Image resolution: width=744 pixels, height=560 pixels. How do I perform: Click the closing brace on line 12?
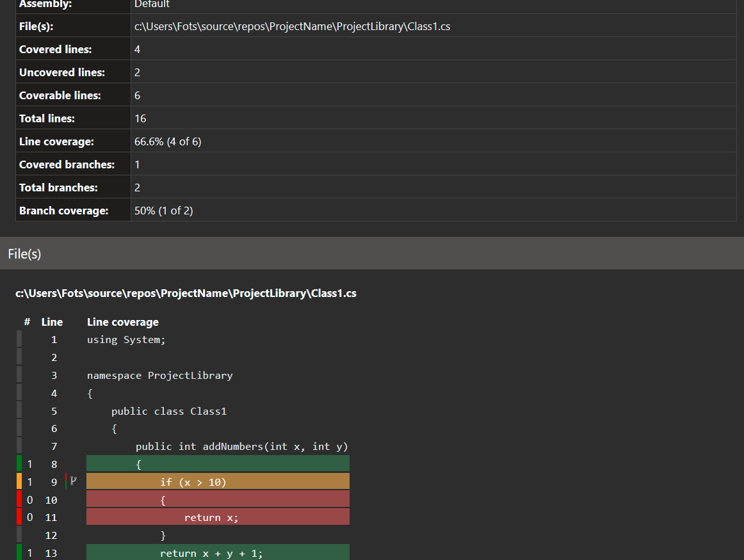click(x=163, y=535)
